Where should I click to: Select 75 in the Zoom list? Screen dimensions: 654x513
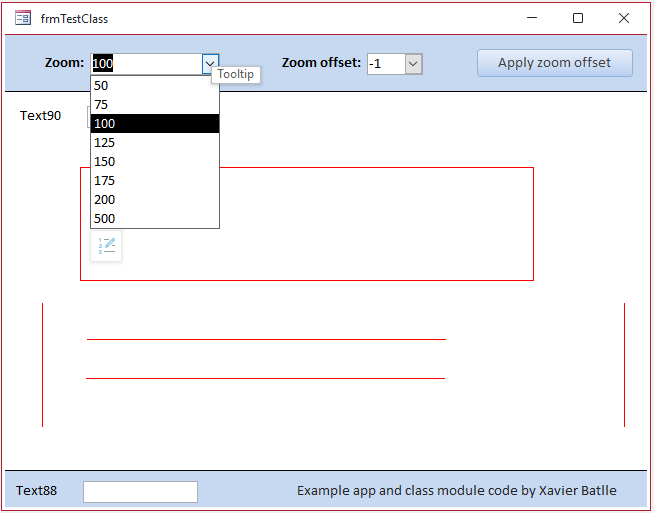(x=155, y=104)
